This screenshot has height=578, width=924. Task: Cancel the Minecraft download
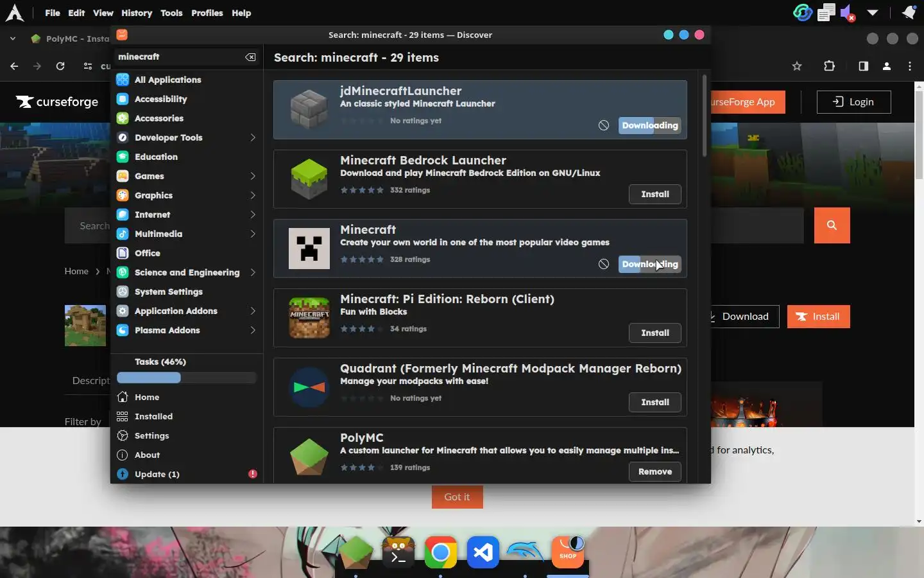coord(604,264)
